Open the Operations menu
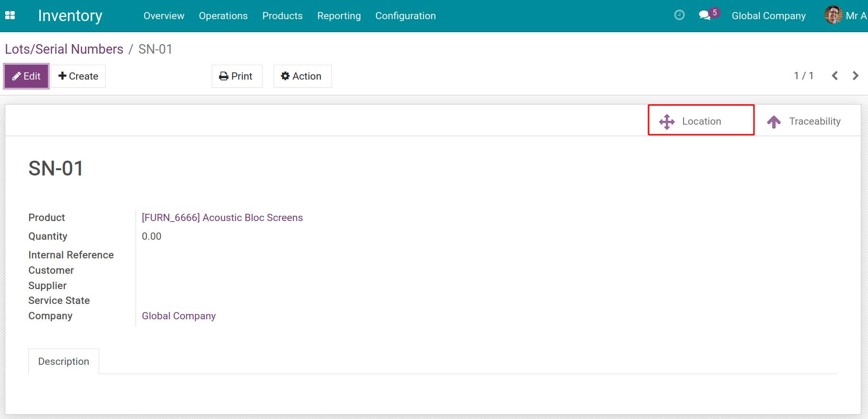 (x=223, y=16)
